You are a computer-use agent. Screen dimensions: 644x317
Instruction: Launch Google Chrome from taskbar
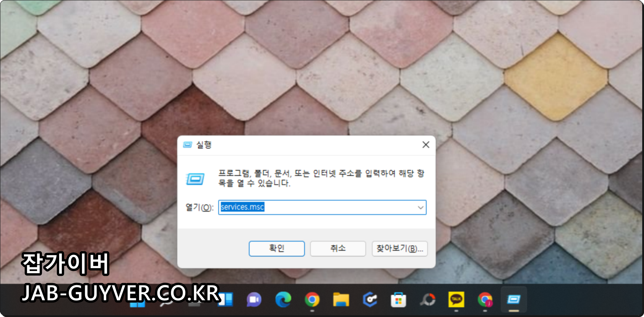(312, 299)
